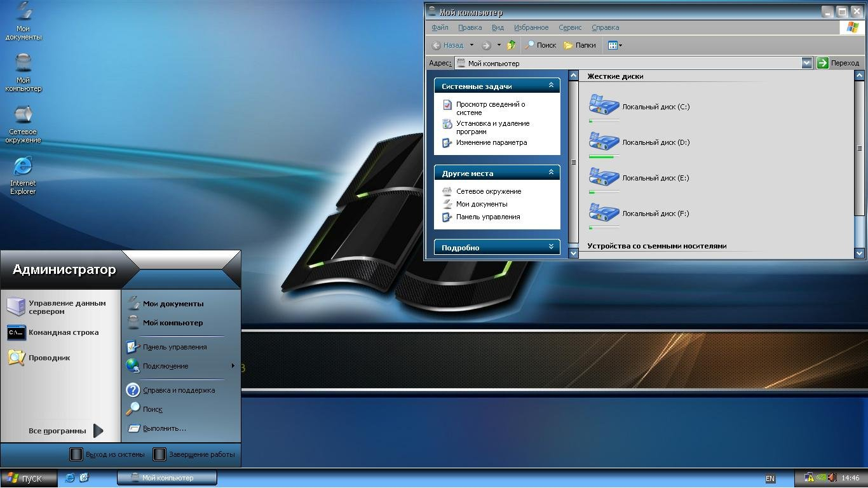Select Локальный диск (C:)
This screenshot has height=488, width=868.
coord(639,107)
